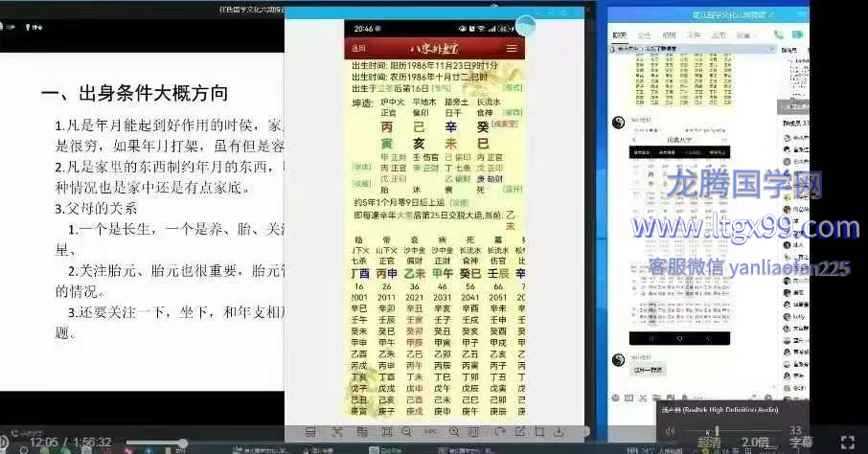Toggle subtitles with the 字幕 button
The image size is (868, 454).
[801, 443]
